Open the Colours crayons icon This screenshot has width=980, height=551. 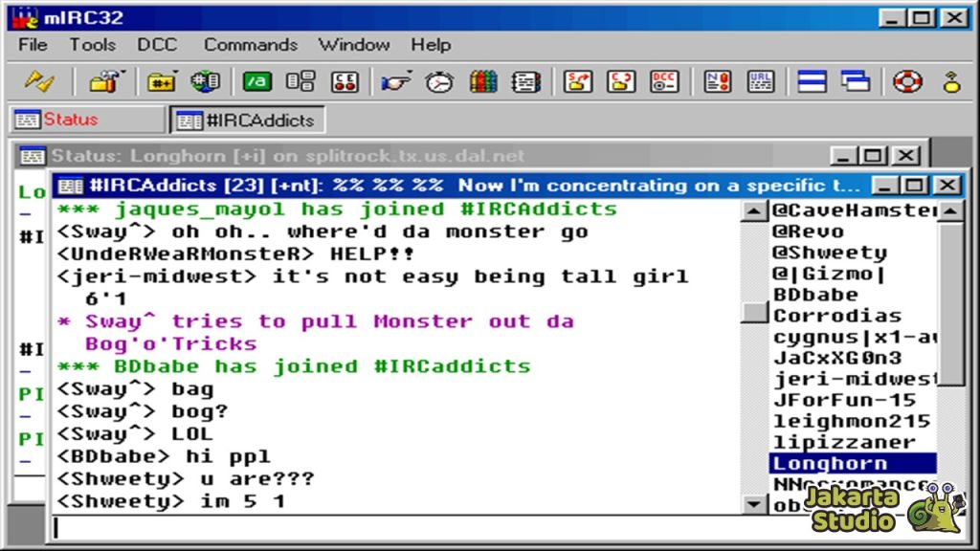click(483, 81)
